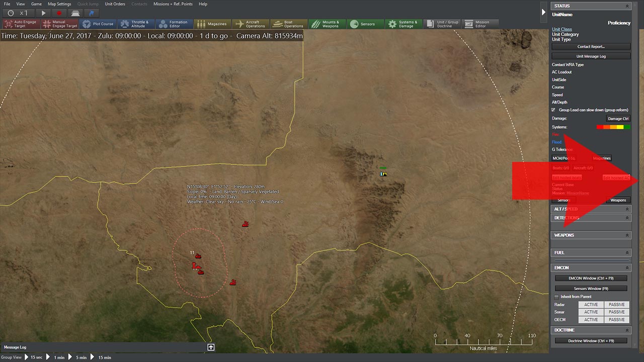Open the Mission Editor toolbar button

point(480,24)
